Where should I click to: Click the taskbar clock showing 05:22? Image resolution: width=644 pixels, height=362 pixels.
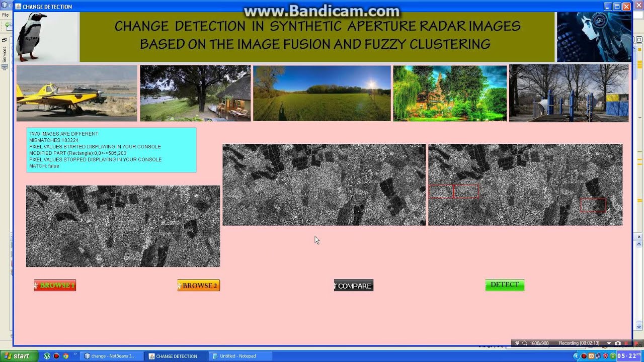pyautogui.click(x=630, y=356)
